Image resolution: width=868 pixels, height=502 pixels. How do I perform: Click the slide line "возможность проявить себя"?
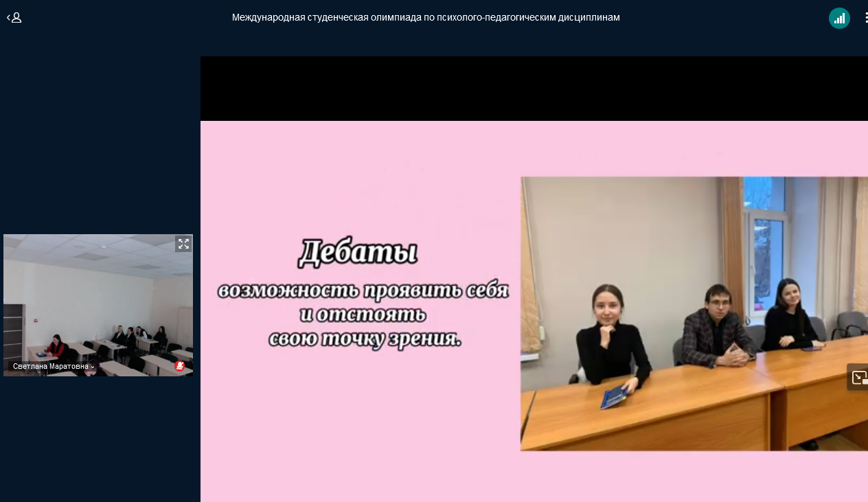(x=363, y=290)
